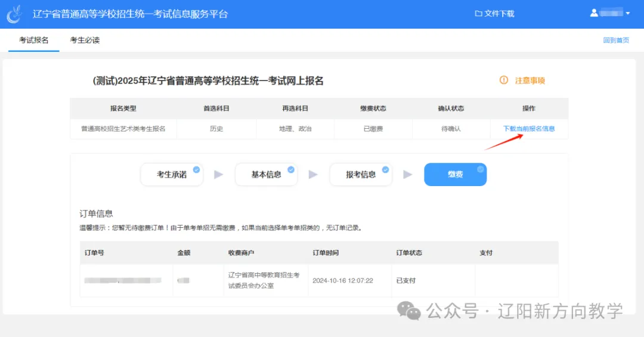
Task: Click the 待确认 status cell
Action: [451, 129]
